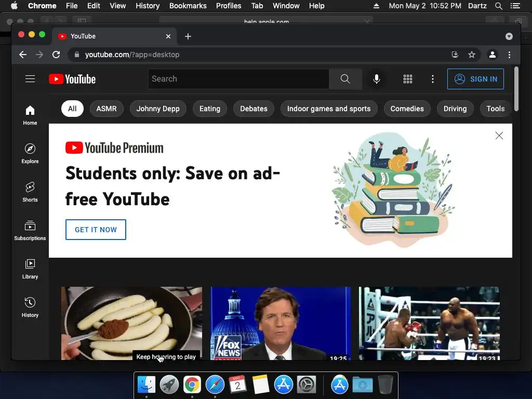Open Finder from the Dock
532x399 pixels.
pos(147,385)
